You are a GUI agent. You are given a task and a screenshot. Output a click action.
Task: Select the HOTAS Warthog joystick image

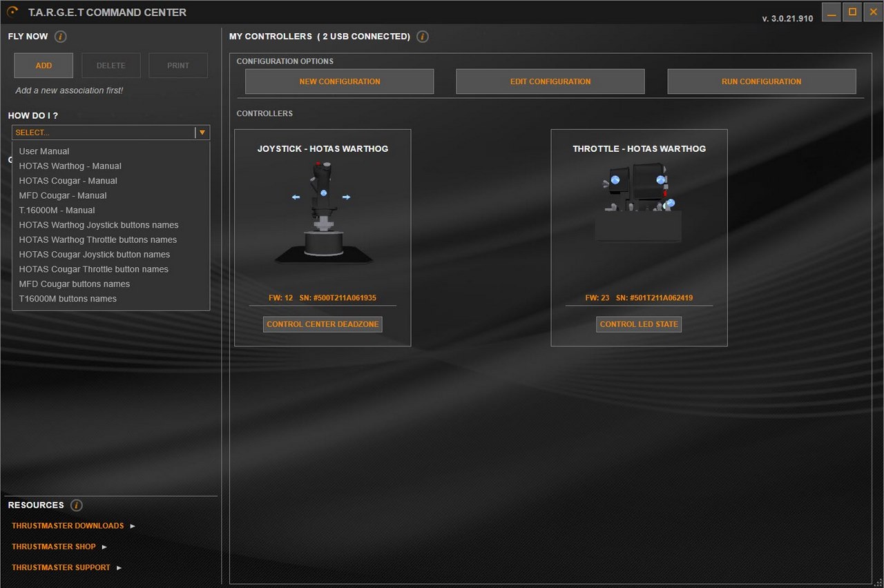point(323,212)
